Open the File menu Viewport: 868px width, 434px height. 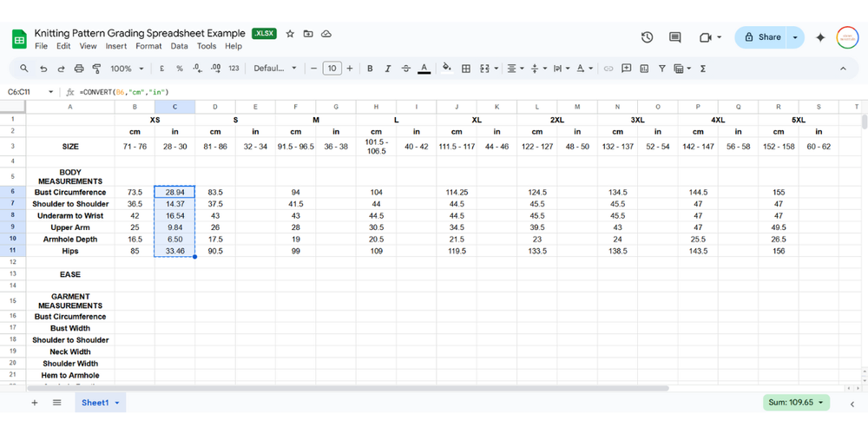point(41,47)
